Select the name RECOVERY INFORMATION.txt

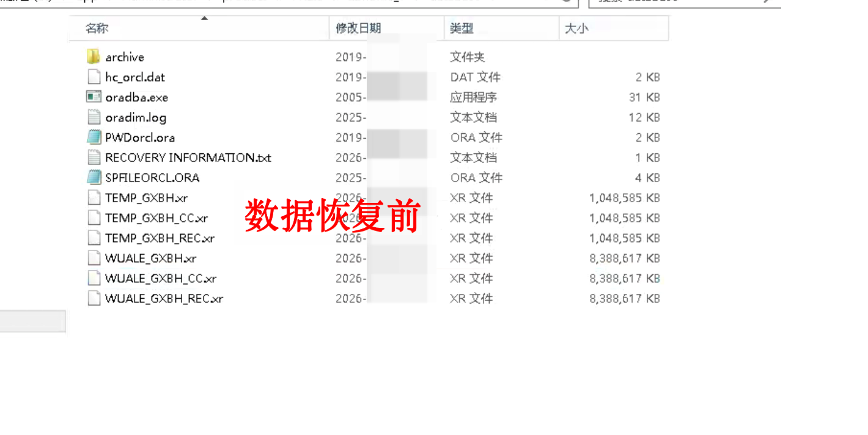[x=188, y=158]
